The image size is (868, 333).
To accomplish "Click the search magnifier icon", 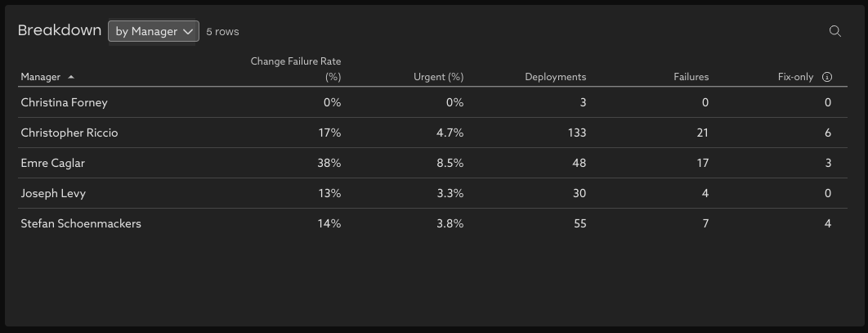I will pos(834,31).
